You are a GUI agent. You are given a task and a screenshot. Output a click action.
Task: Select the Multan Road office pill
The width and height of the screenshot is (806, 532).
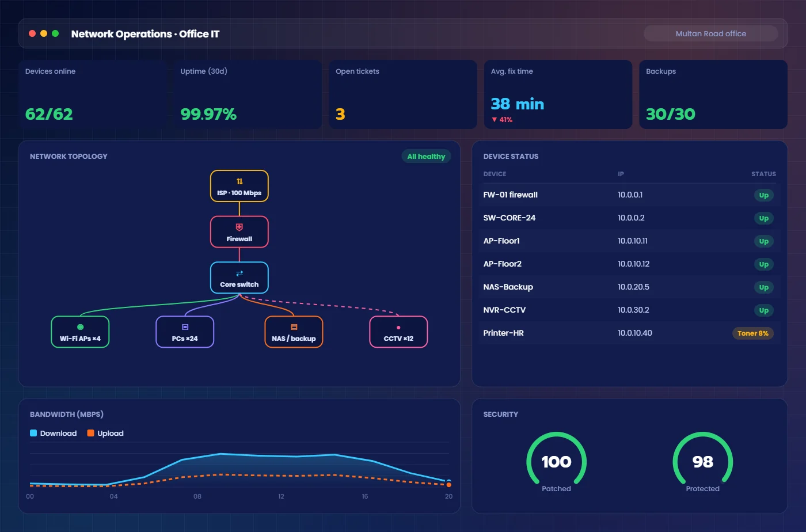point(710,33)
